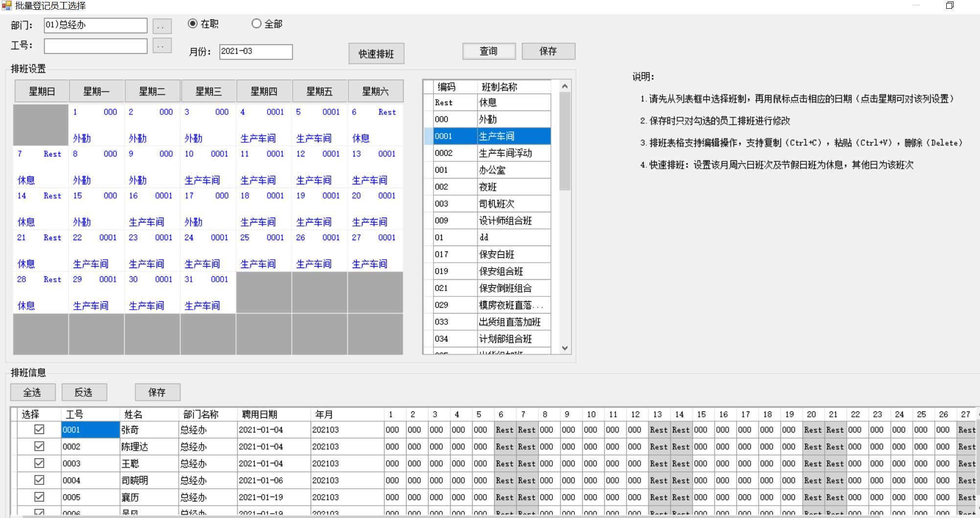Screen dimensions: 980x518
Task: Click the 保存 button next to 查询
Action: (548, 51)
